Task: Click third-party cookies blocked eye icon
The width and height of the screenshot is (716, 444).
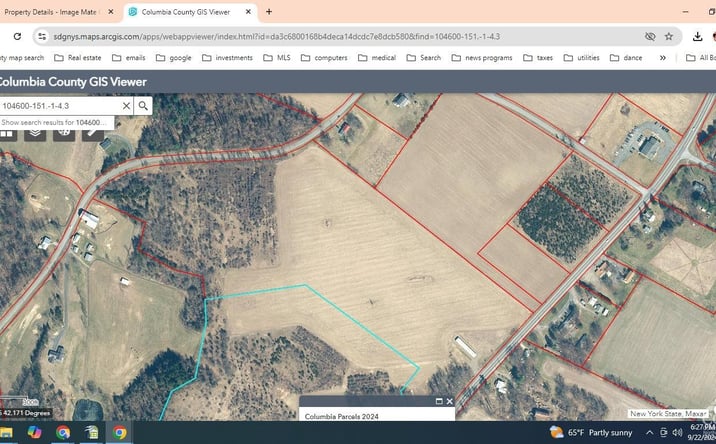Action: (650, 37)
